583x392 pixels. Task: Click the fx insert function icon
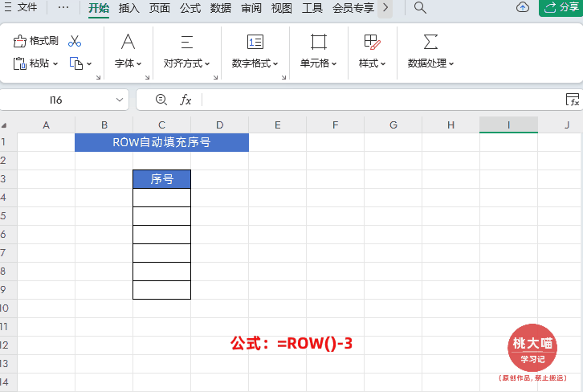[x=185, y=100]
